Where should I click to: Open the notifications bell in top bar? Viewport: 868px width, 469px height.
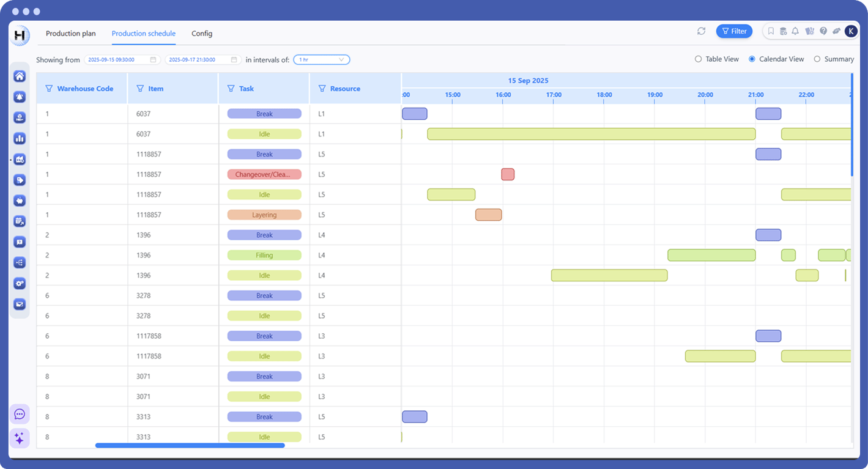tap(795, 31)
